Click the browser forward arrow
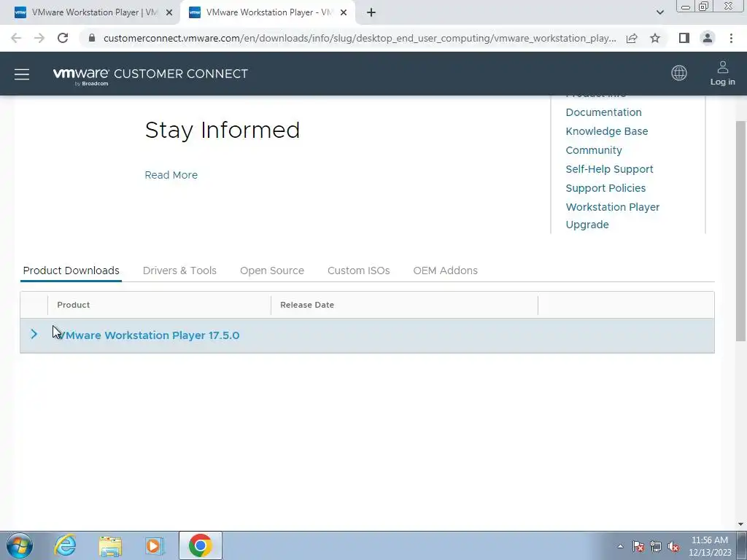This screenshot has height=560, width=747. [x=39, y=38]
